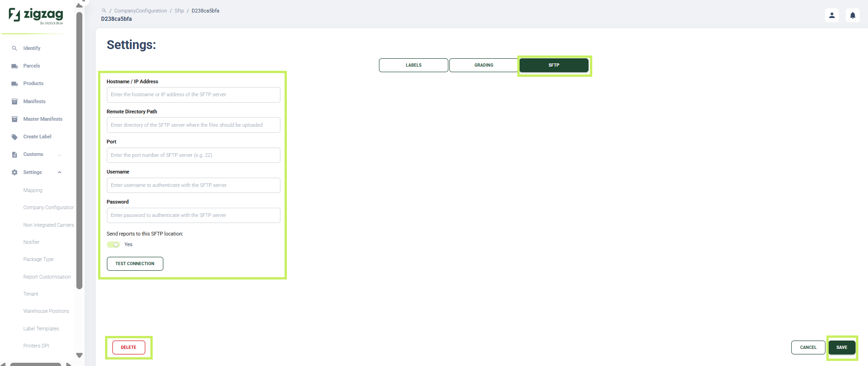Click the Save button

click(x=842, y=347)
